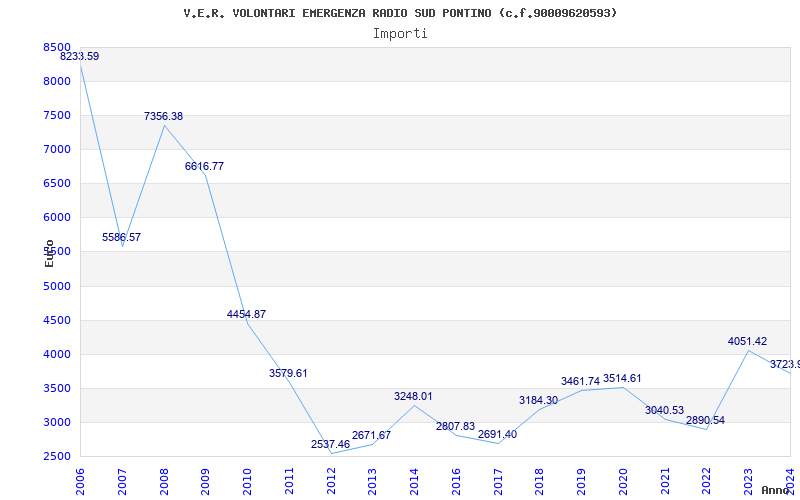Image resolution: width=800 pixels, height=500 pixels.
Task: Select data label 3184.30
Action: 539,401
